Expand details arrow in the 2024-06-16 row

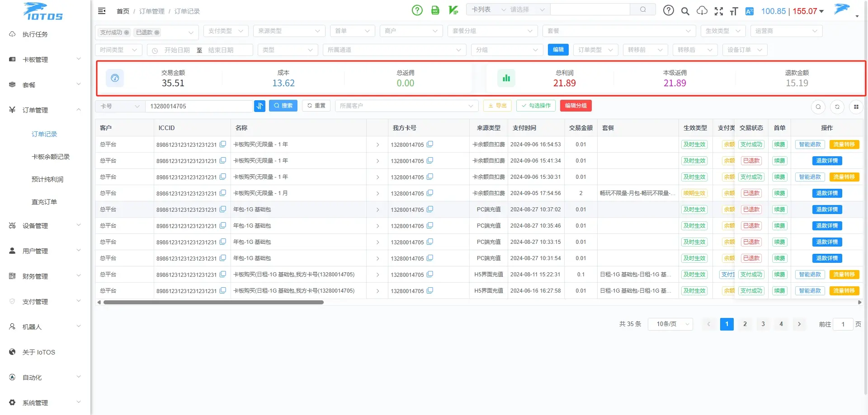point(377,291)
